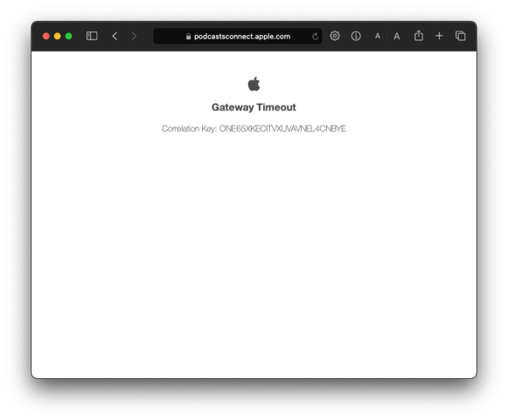The image size is (508, 420).
Task: Click the Gateway Timeout heading
Action: point(254,108)
